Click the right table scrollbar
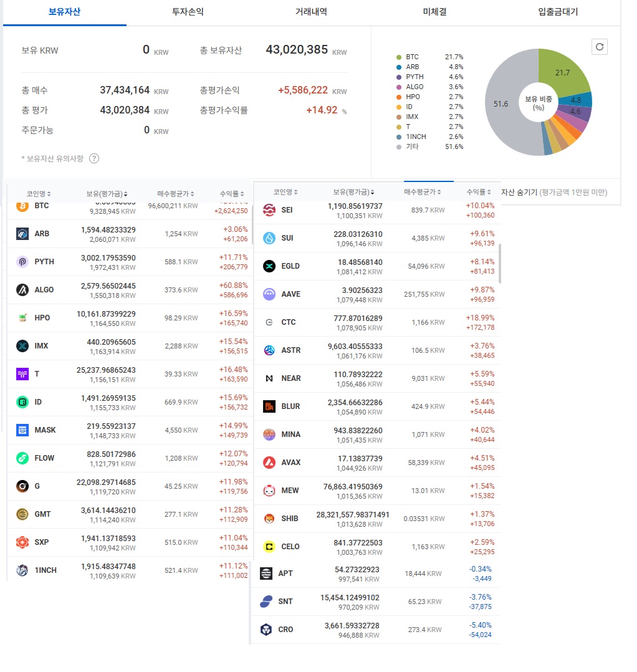The width and height of the screenshot is (637, 672). (500, 264)
